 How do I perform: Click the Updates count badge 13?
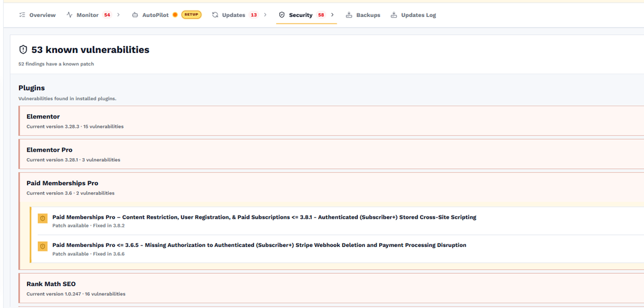pyautogui.click(x=254, y=15)
